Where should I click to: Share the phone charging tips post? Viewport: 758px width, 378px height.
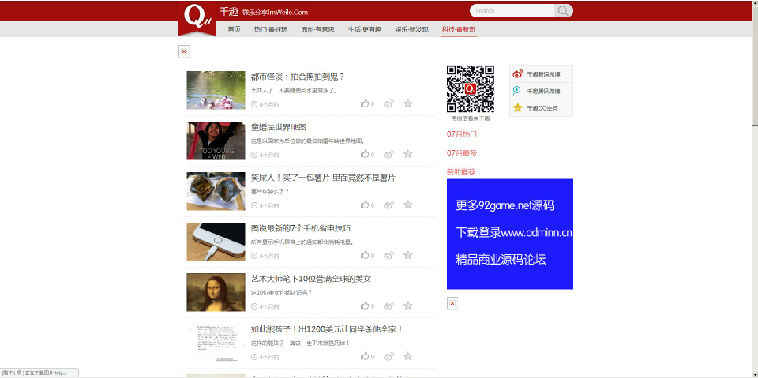pyautogui.click(x=388, y=255)
